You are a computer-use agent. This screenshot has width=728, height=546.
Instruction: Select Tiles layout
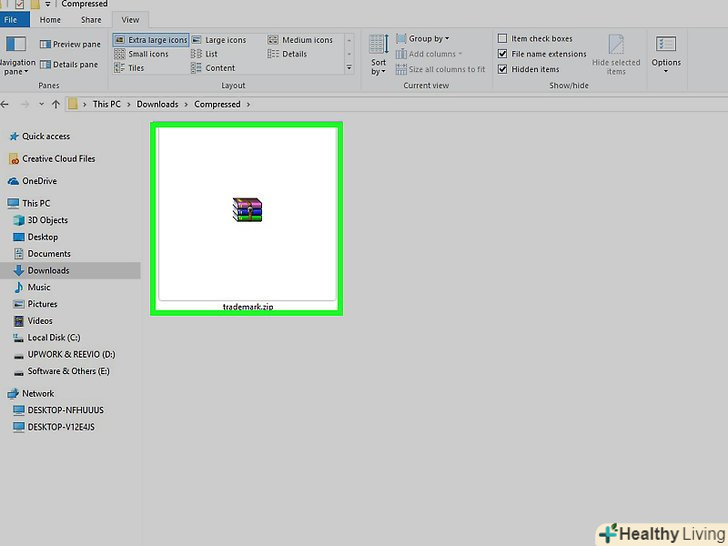pyautogui.click(x=129, y=68)
